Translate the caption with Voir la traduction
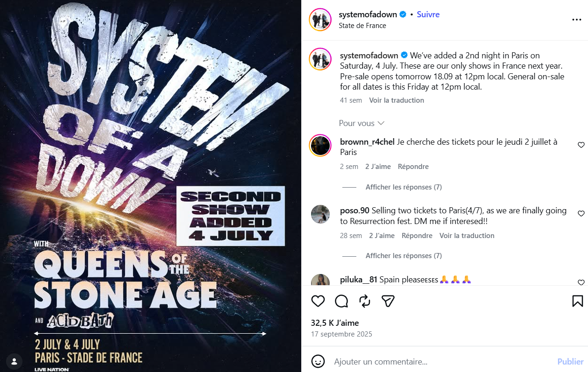Image resolution: width=588 pixels, height=372 pixels. tap(397, 100)
